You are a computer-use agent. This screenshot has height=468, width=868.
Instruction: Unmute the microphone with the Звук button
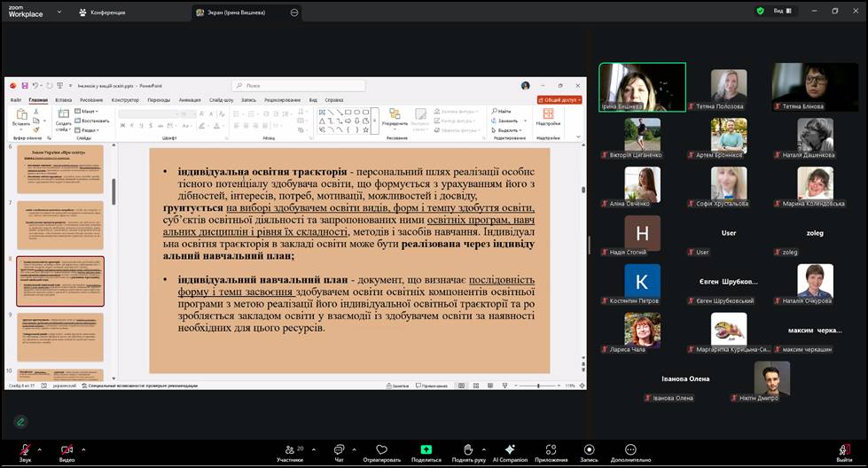[x=25, y=450]
